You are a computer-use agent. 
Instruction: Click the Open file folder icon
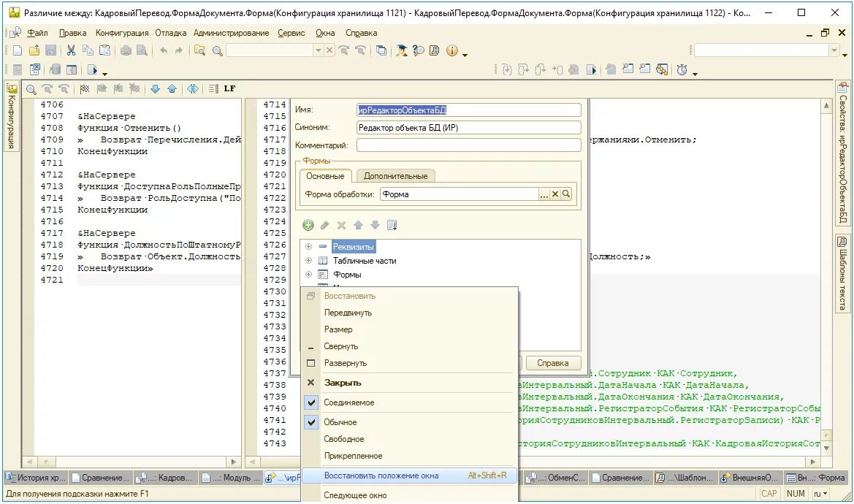(x=34, y=50)
